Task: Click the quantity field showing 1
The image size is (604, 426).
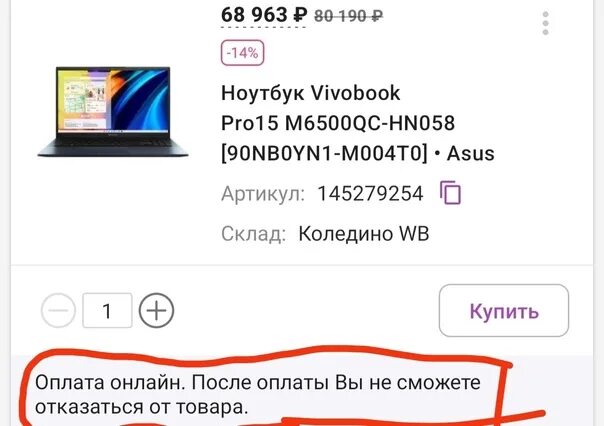Action: click(x=107, y=310)
